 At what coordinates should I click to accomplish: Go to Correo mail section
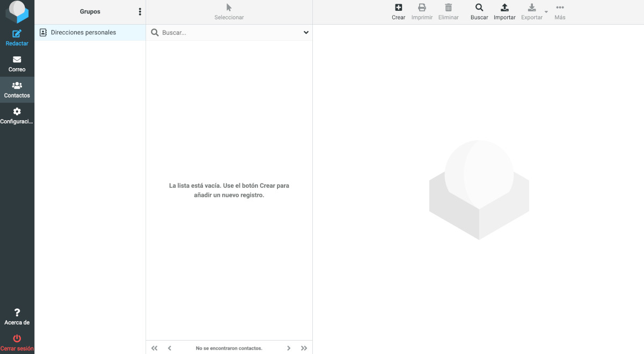click(17, 64)
